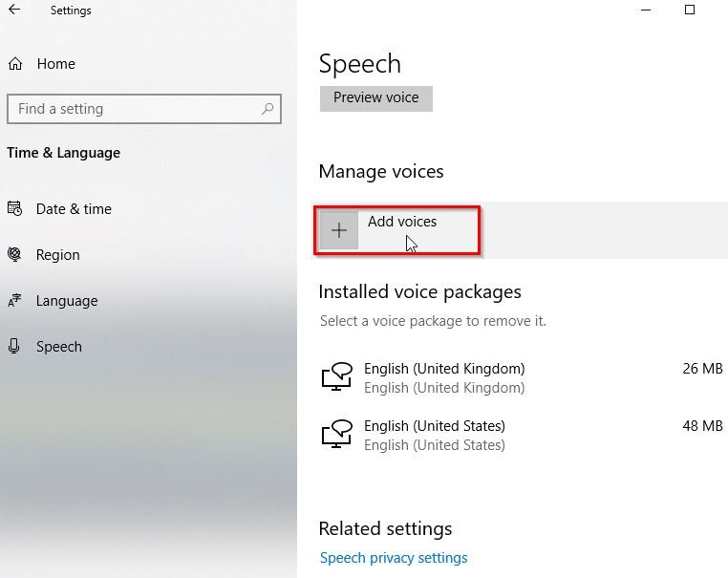Viewport: 728px width, 578px height.
Task: Click the Home house icon
Action: pyautogui.click(x=15, y=64)
